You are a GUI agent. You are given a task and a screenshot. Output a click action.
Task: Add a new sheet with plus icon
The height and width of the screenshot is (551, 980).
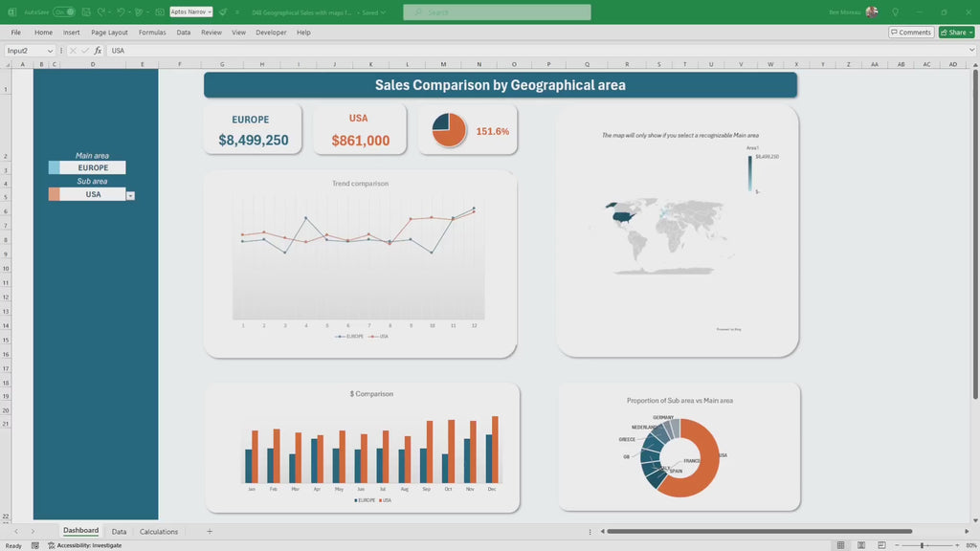pyautogui.click(x=210, y=531)
